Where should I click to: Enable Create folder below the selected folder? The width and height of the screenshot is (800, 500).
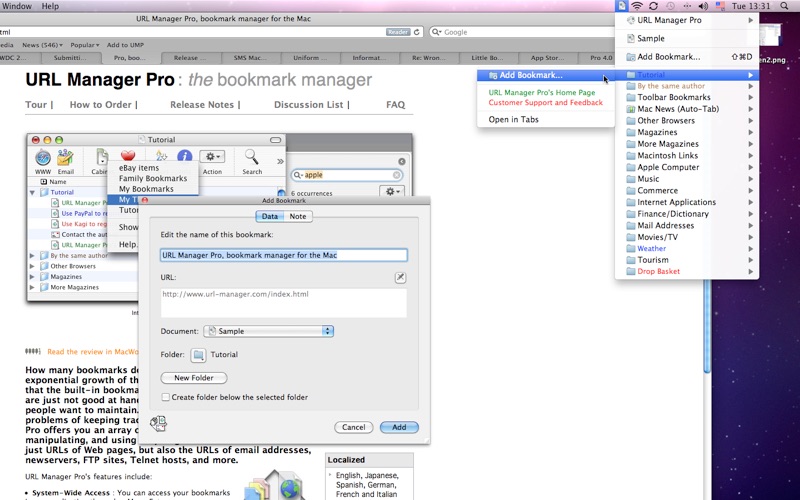(166, 397)
